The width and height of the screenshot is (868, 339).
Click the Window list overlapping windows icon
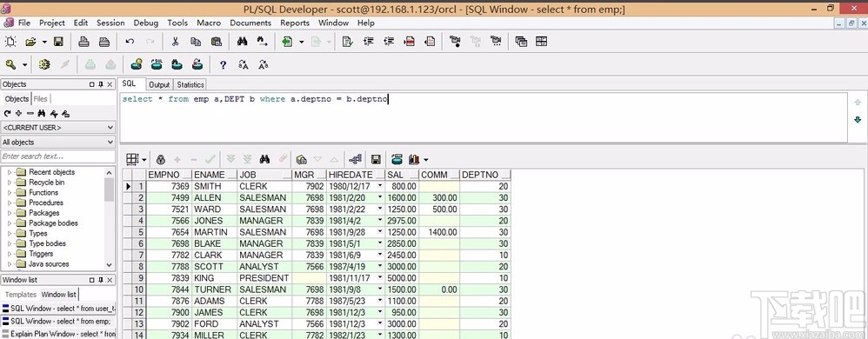[x=521, y=42]
